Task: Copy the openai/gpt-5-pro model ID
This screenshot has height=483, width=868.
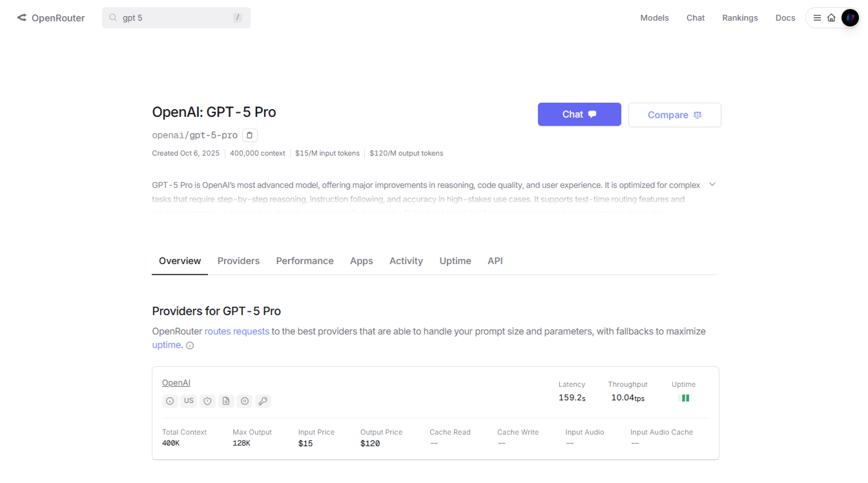Action: coord(249,135)
